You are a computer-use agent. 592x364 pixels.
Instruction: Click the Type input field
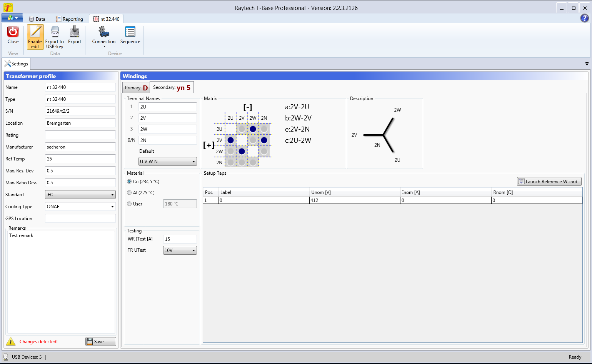[80, 99]
